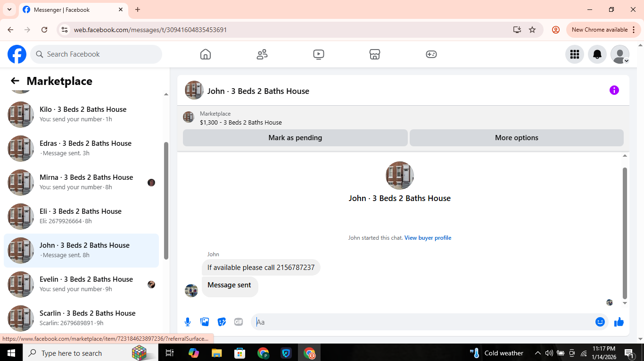Click the house thumbnail in chat header
The image size is (644, 361).
pos(194,90)
